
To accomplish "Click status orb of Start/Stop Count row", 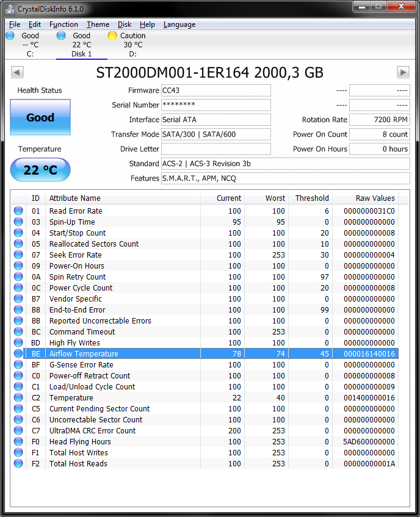I will coord(18,233).
